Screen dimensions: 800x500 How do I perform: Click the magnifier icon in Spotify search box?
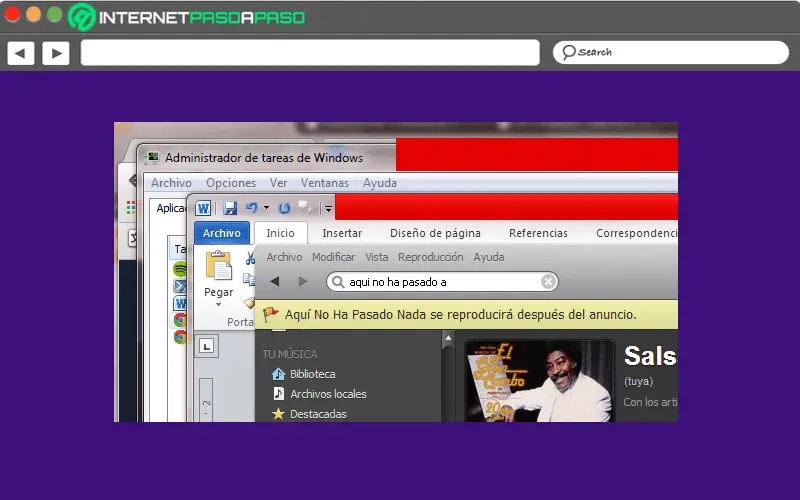[337, 282]
